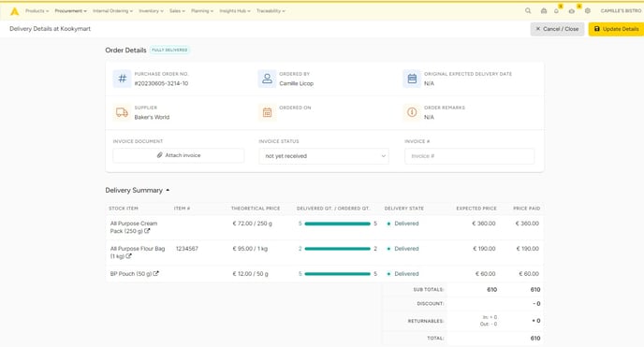
Task: Open the settings gear icon in header
Action: [588, 11]
